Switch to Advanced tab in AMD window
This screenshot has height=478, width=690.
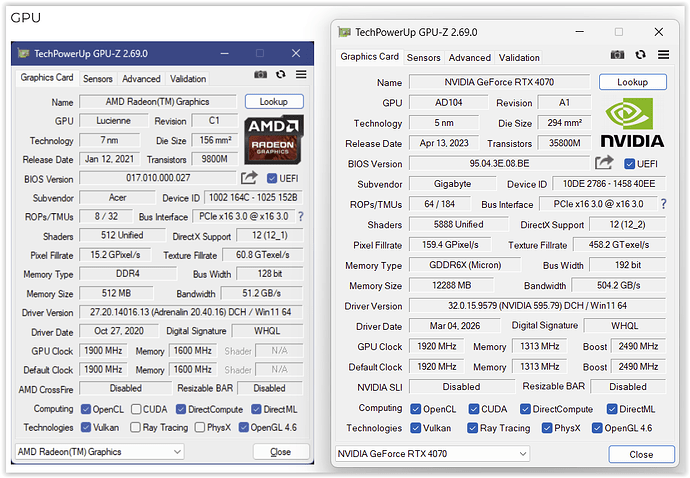141,79
